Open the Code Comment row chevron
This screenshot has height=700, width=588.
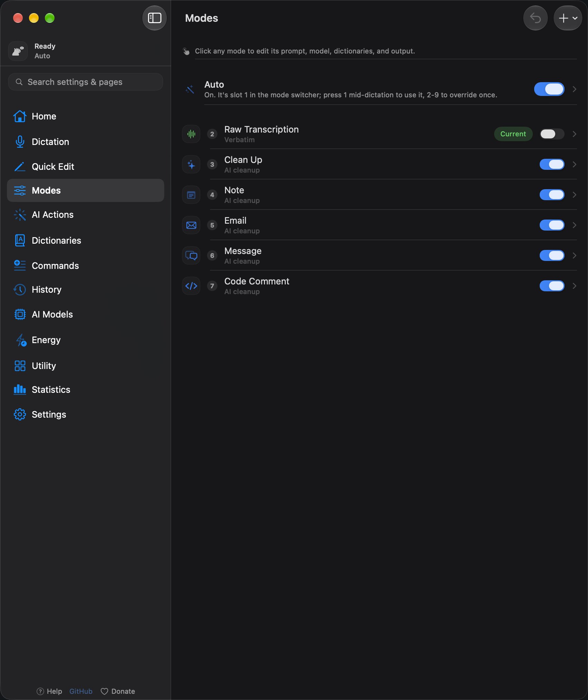[x=575, y=286]
